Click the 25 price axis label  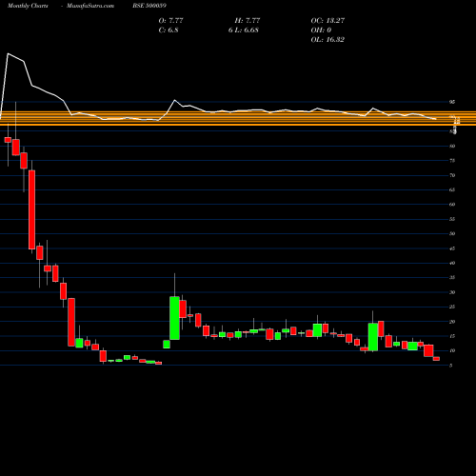point(452,307)
